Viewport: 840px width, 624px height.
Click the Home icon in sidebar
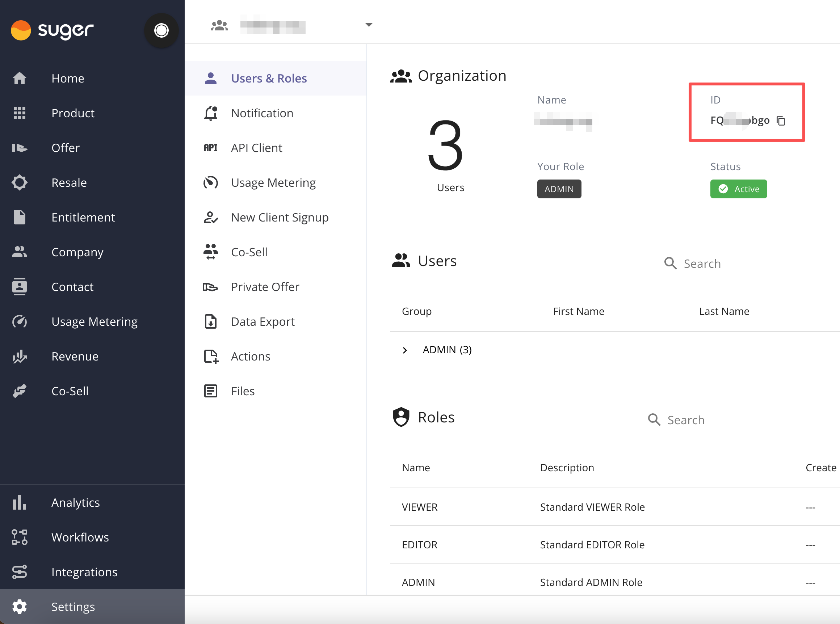pyautogui.click(x=20, y=78)
